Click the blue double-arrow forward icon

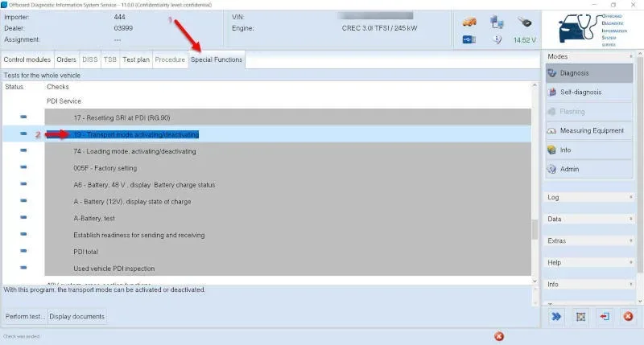pyautogui.click(x=556, y=316)
